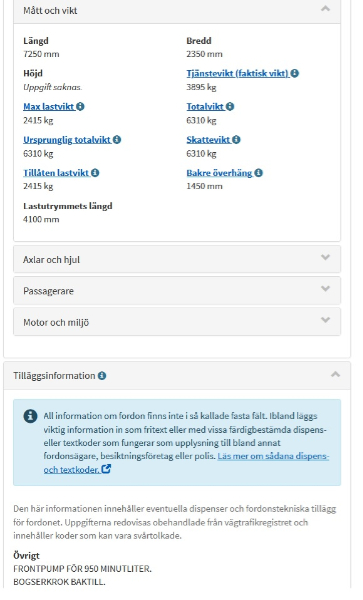Click info icon next to Skattevikt

236,140
